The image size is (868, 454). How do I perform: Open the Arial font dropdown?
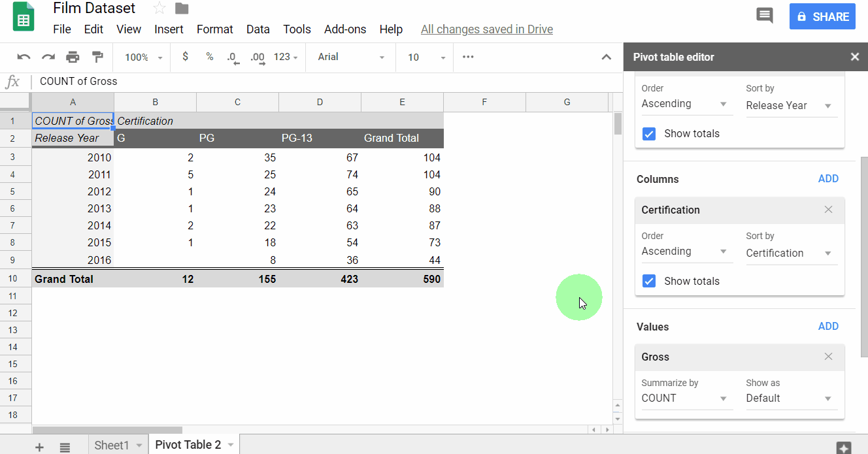point(351,57)
